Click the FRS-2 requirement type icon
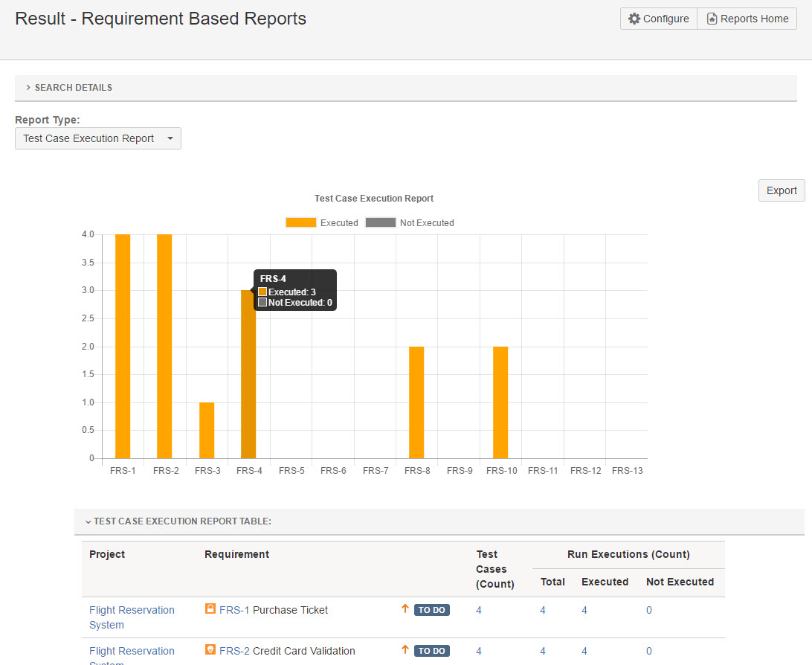 (x=210, y=650)
